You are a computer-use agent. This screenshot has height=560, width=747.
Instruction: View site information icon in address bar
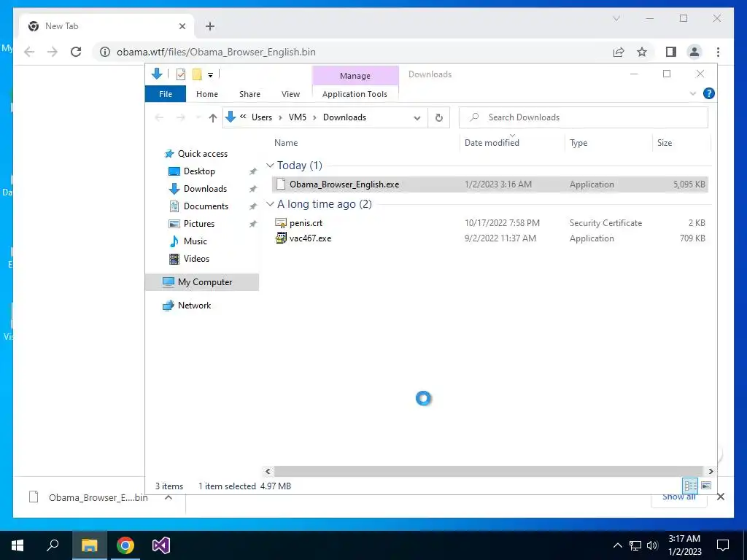coord(104,52)
